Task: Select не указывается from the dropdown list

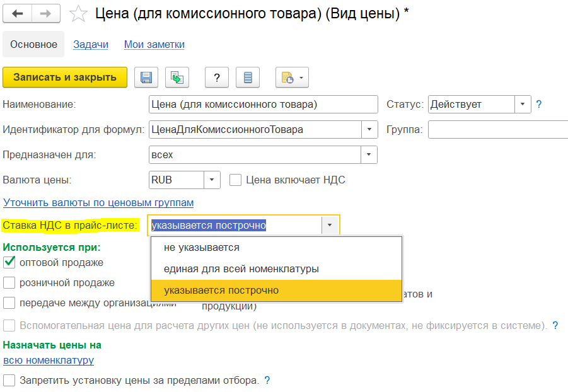Action: (202, 248)
